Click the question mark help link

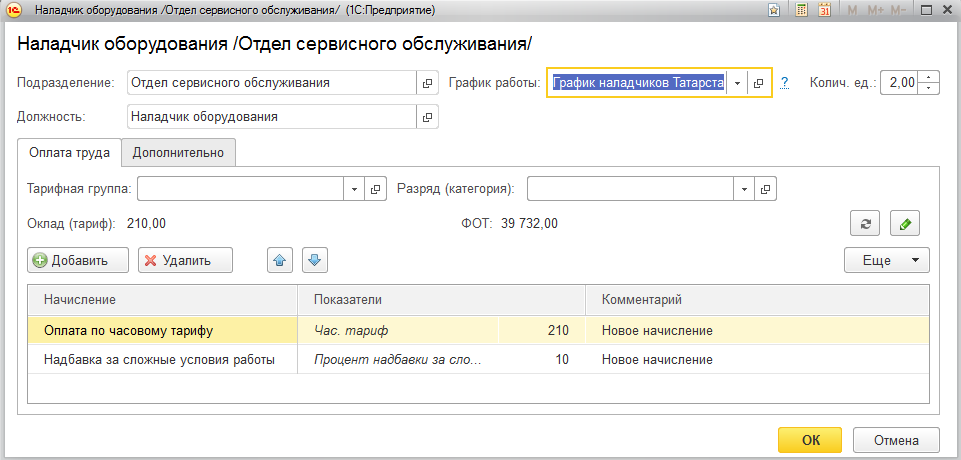(784, 83)
